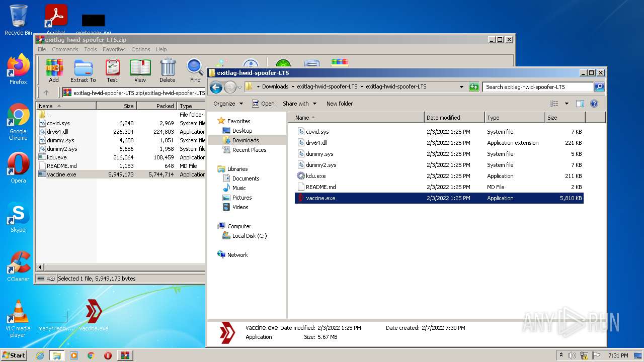This screenshot has height=362, width=644.
Task: Click the WinRAR taskbar button
Action: pyautogui.click(x=125, y=355)
